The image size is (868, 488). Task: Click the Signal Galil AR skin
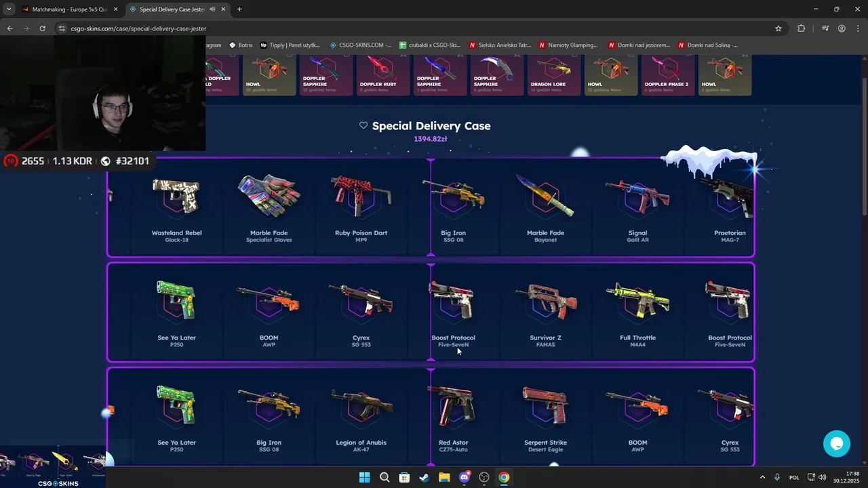pyautogui.click(x=637, y=208)
